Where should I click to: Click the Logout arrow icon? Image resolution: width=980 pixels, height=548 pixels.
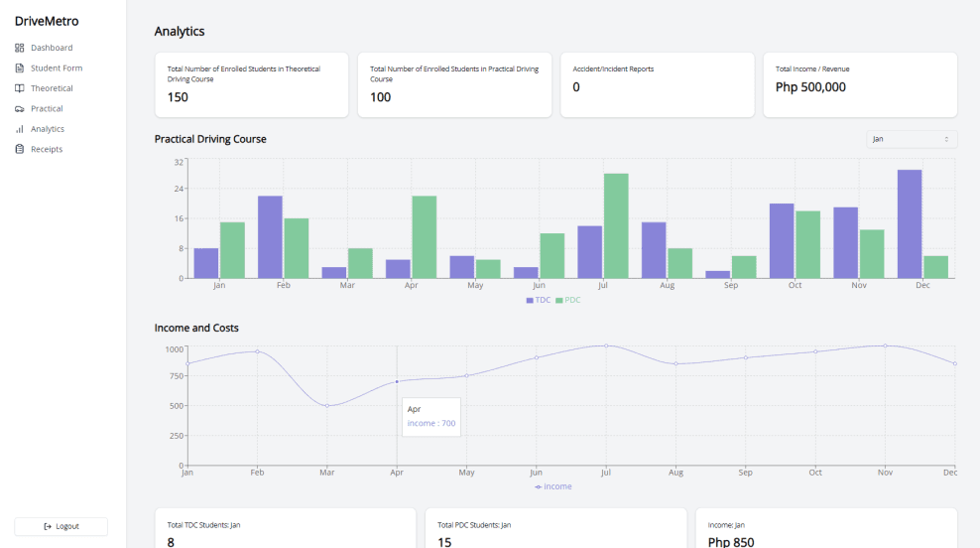pos(48,526)
